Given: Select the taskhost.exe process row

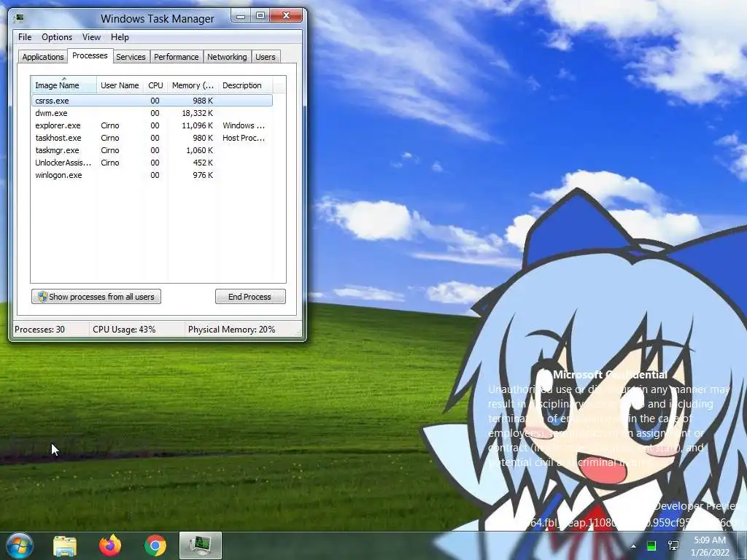Looking at the screenshot, I should click(152, 138).
